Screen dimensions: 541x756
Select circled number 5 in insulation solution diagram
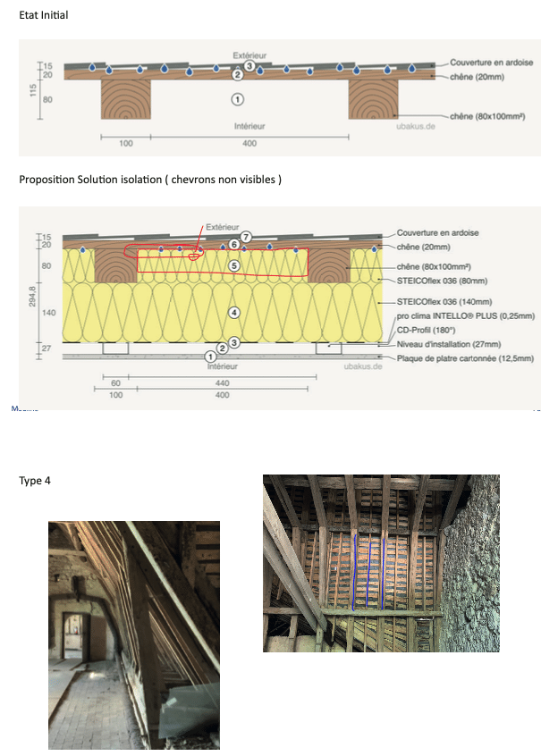[233, 265]
